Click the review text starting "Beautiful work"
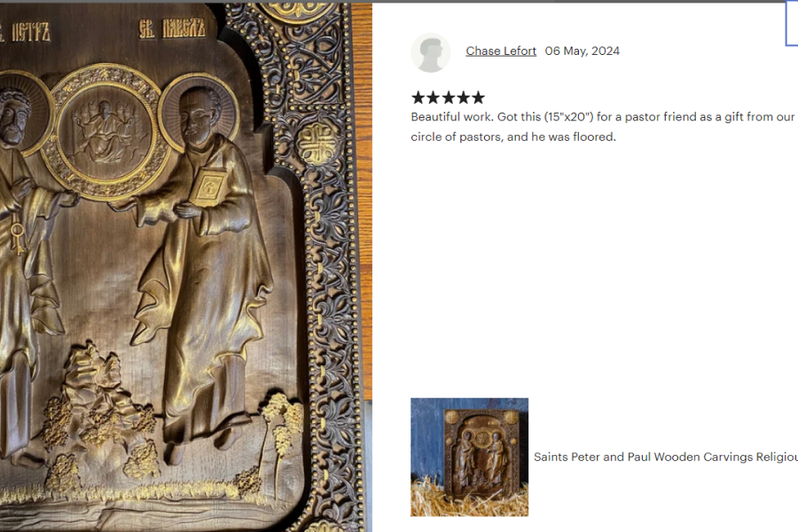This screenshot has height=532, width=798. click(x=603, y=116)
